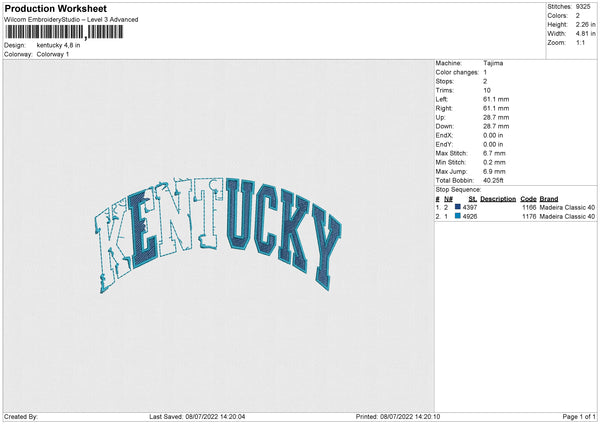Click stitch count 4397 in stop sequence
Screen dimensions: 600x424
470,207
